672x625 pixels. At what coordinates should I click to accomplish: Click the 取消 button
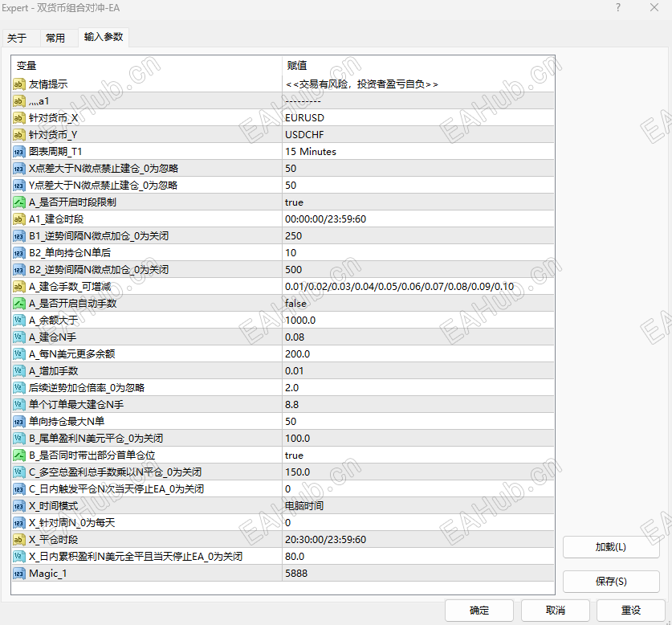(556, 610)
